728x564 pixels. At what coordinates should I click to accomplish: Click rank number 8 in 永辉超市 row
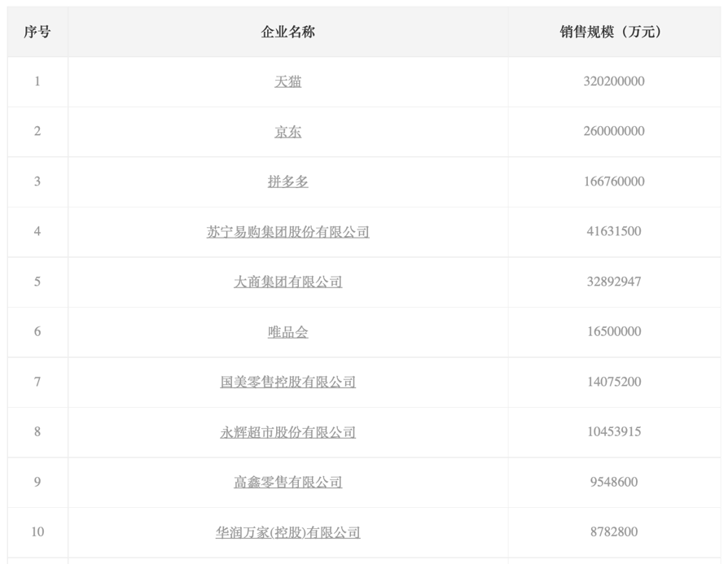(x=37, y=431)
